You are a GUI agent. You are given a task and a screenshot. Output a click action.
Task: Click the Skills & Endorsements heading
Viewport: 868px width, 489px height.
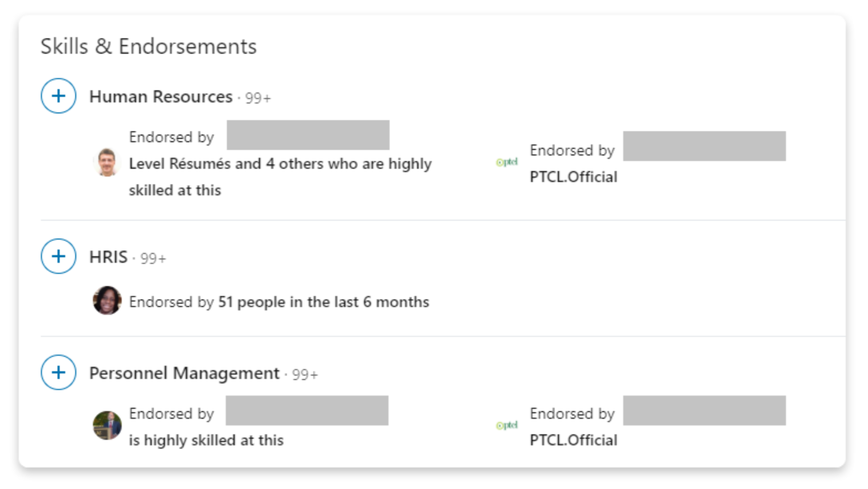click(x=148, y=47)
